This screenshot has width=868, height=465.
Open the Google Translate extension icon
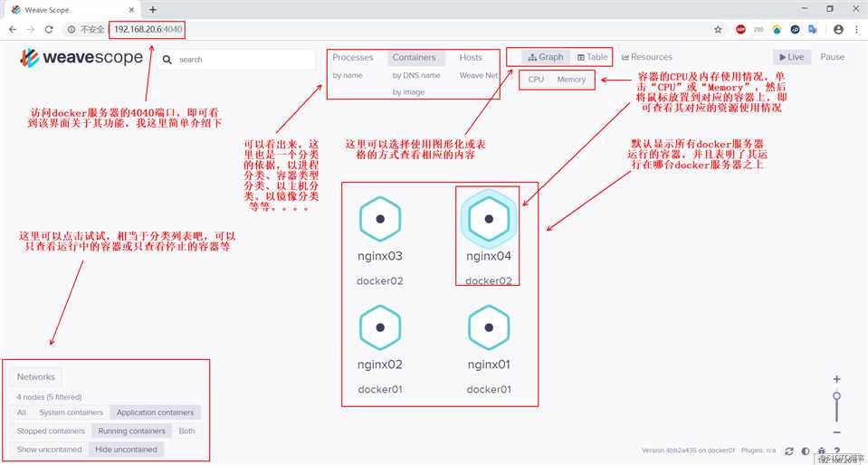pos(813,30)
